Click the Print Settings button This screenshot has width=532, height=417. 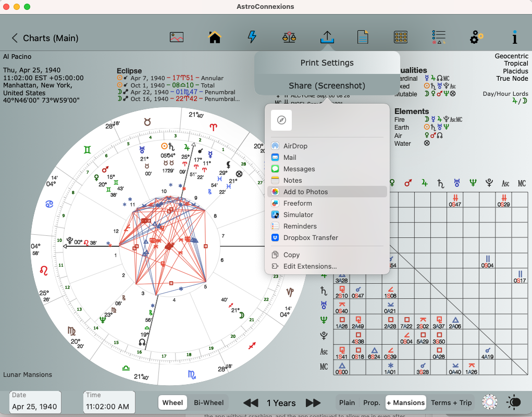coord(327,63)
